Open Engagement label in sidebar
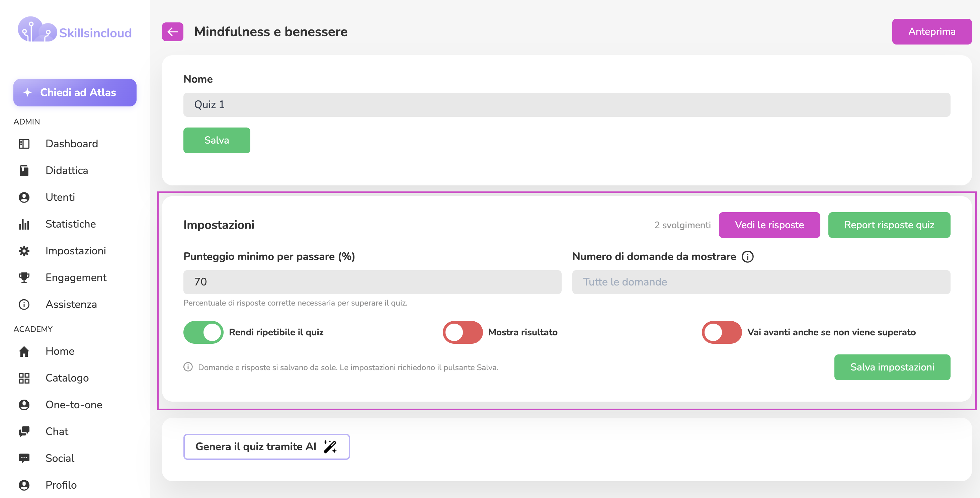This screenshot has height=498, width=980. point(76,278)
